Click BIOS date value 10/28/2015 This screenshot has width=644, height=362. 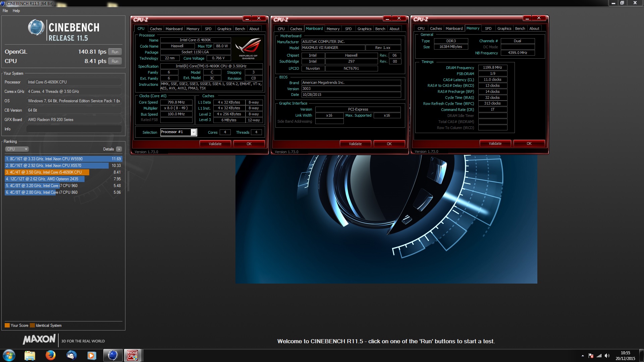click(x=351, y=95)
